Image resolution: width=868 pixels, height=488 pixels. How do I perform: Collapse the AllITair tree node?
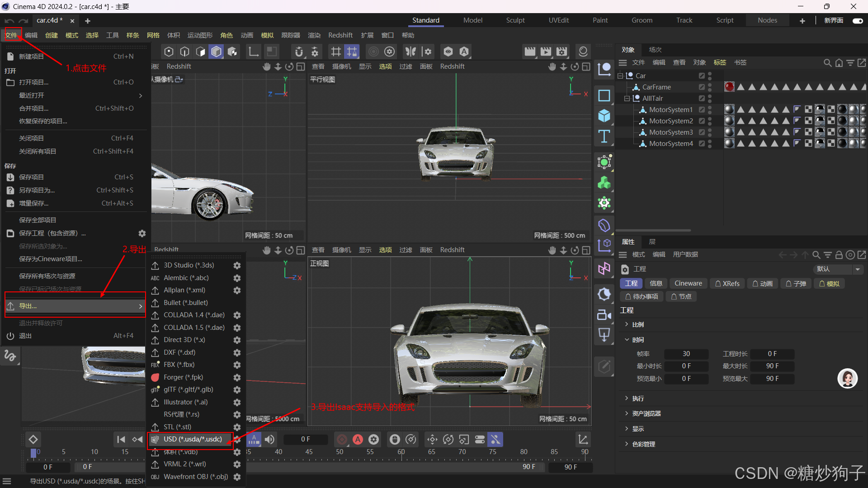coord(627,99)
